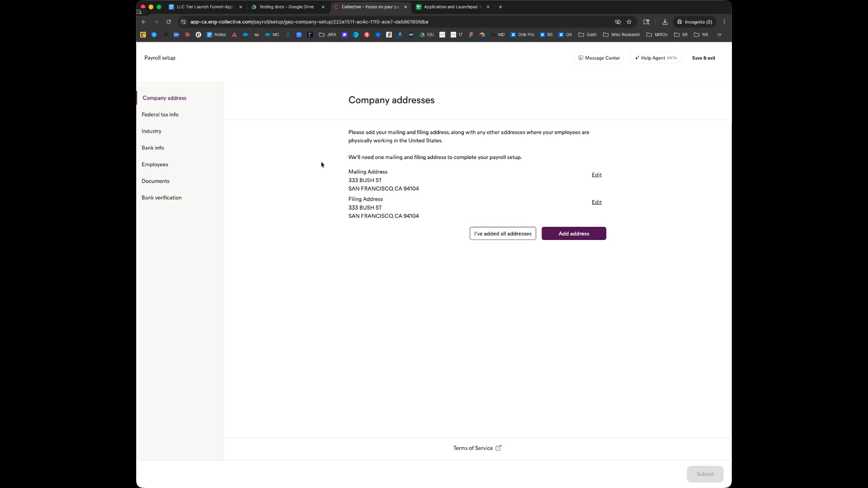Click the browser reload page icon

tap(169, 22)
